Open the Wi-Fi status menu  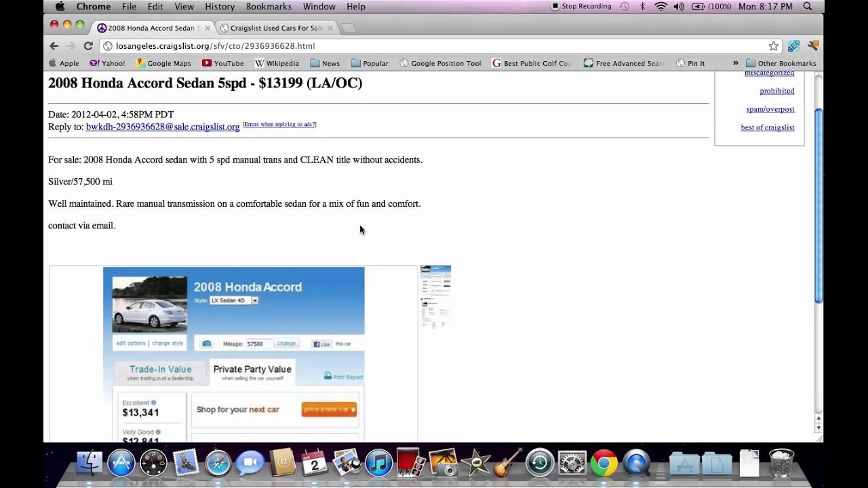pos(660,6)
